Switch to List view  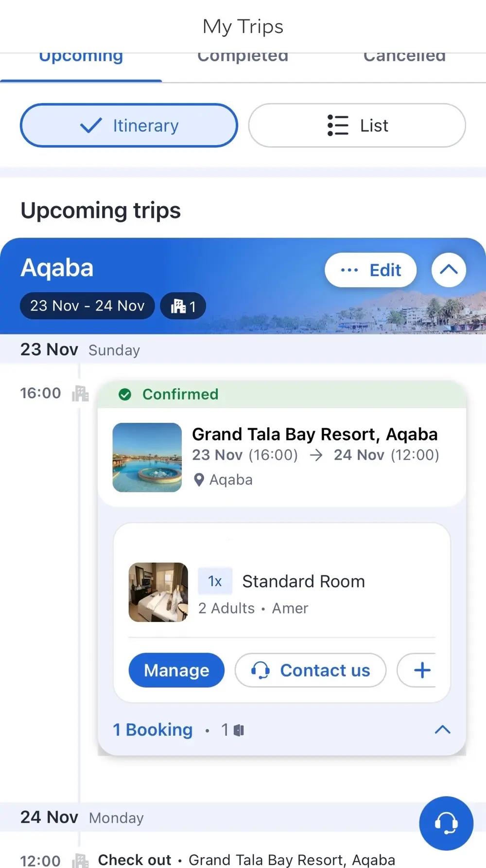click(x=357, y=125)
